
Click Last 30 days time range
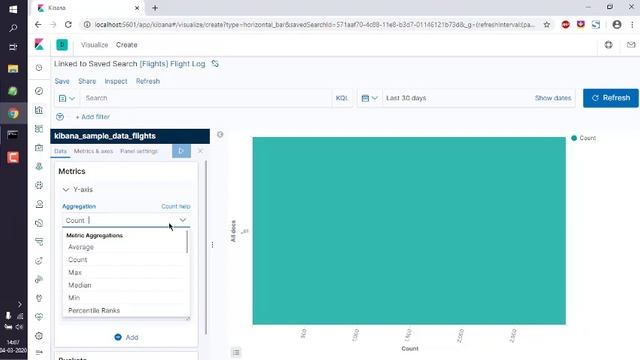pyautogui.click(x=406, y=98)
